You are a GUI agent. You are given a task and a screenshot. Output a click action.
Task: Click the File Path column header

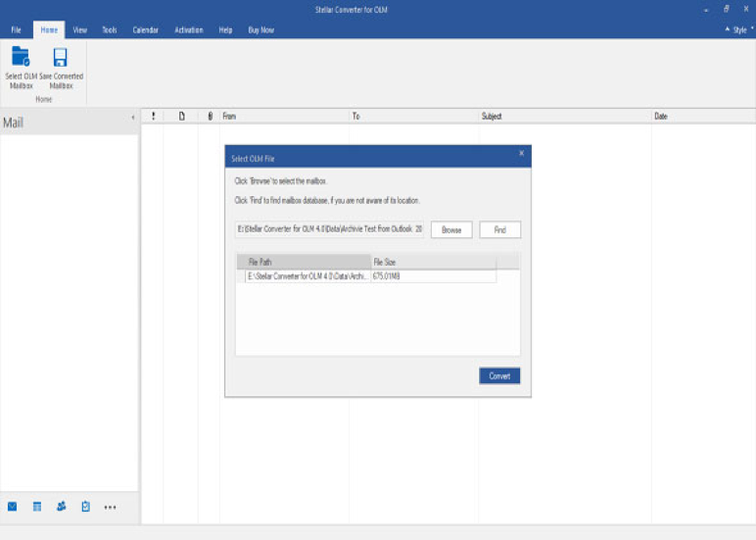pos(304,262)
